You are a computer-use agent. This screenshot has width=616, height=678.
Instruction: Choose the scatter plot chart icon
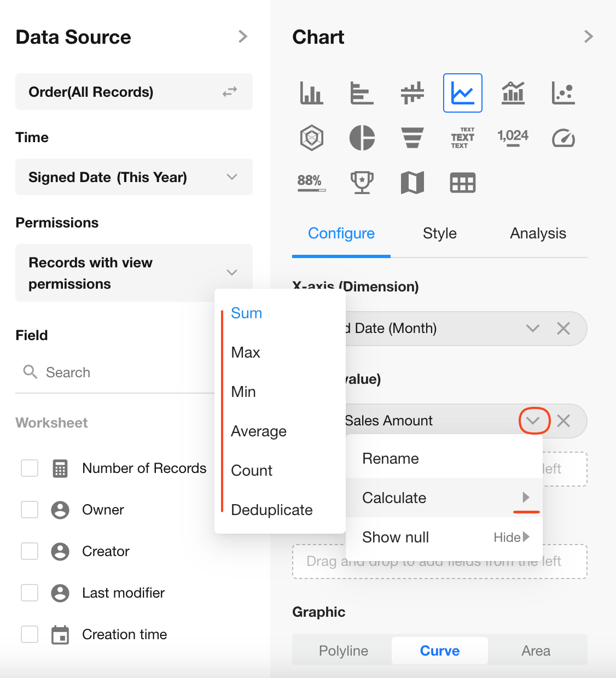[x=563, y=93]
